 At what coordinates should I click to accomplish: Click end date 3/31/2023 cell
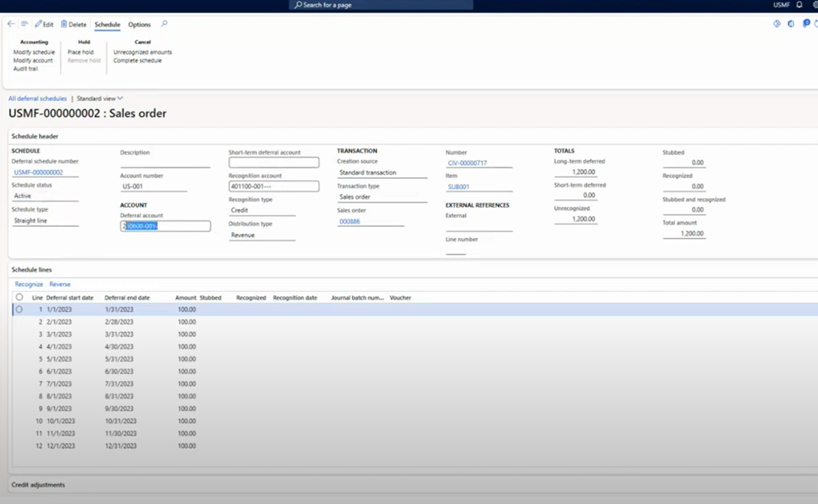pos(119,334)
